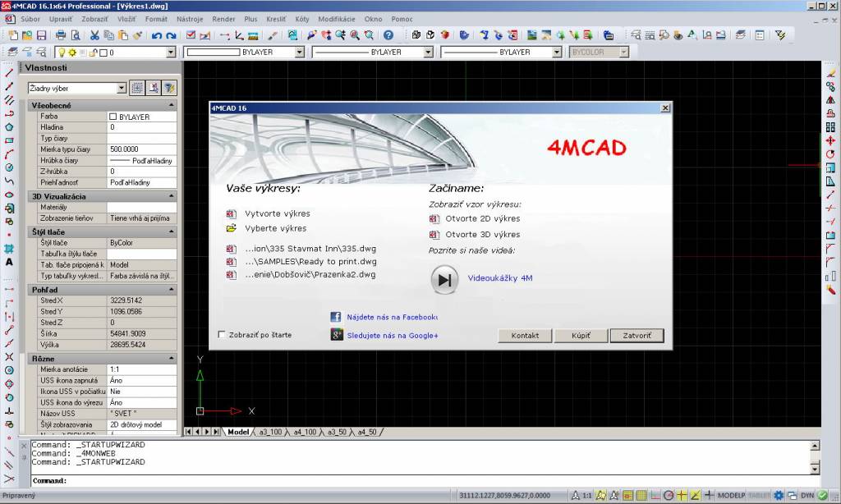Open recent file Ready to print.dwg
The height and width of the screenshot is (504, 841).
click(x=311, y=262)
